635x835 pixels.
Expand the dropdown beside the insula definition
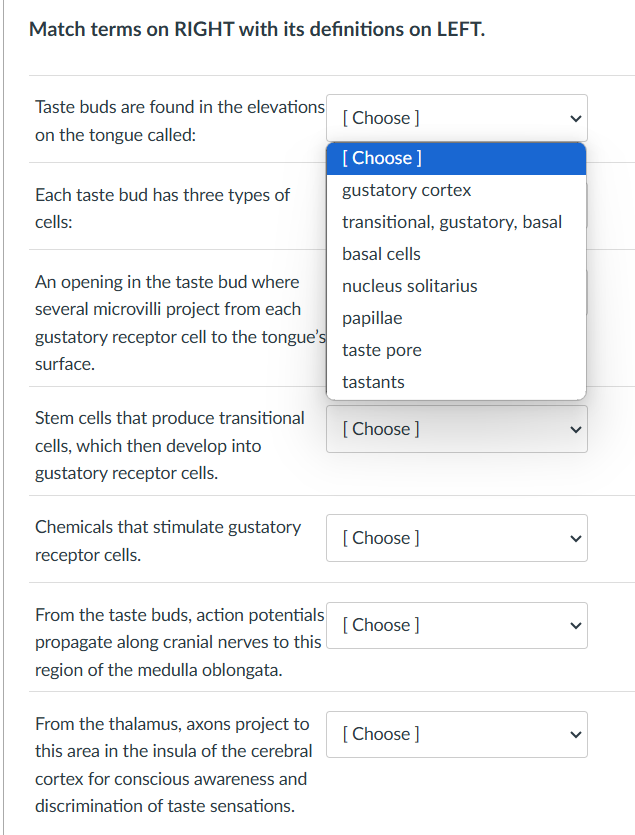tap(456, 734)
